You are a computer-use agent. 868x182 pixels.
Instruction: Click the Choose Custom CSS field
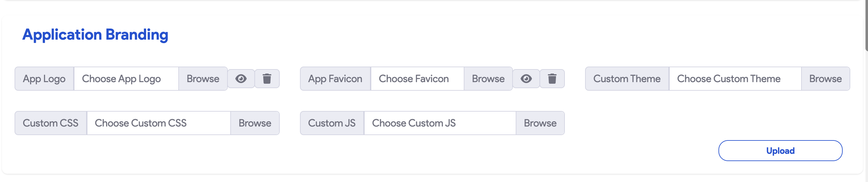coord(158,123)
